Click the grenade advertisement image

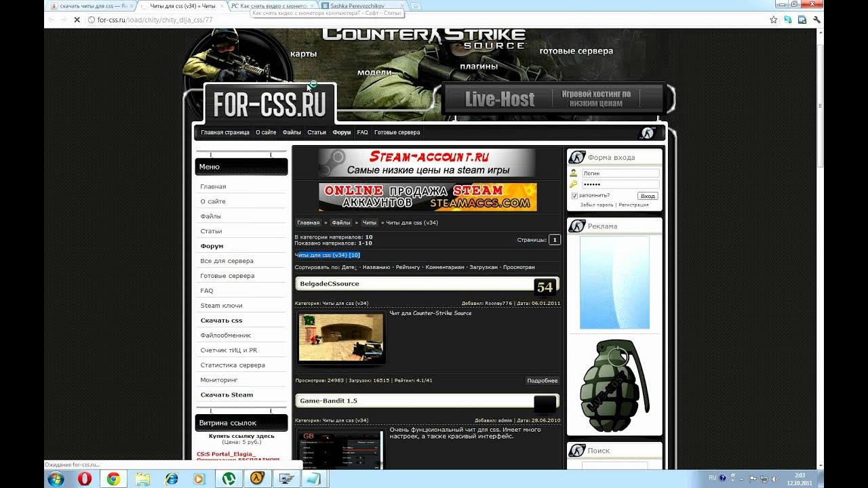coord(614,384)
